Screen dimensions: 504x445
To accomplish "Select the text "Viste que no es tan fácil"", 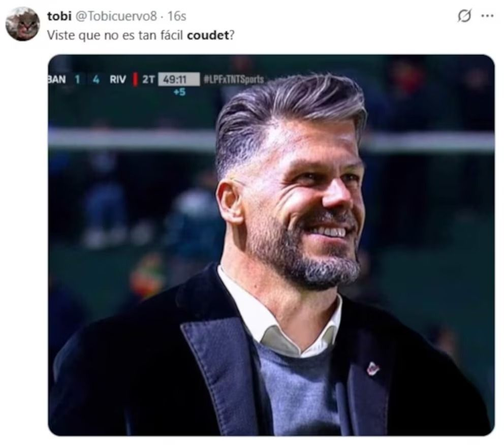I will tap(116, 35).
